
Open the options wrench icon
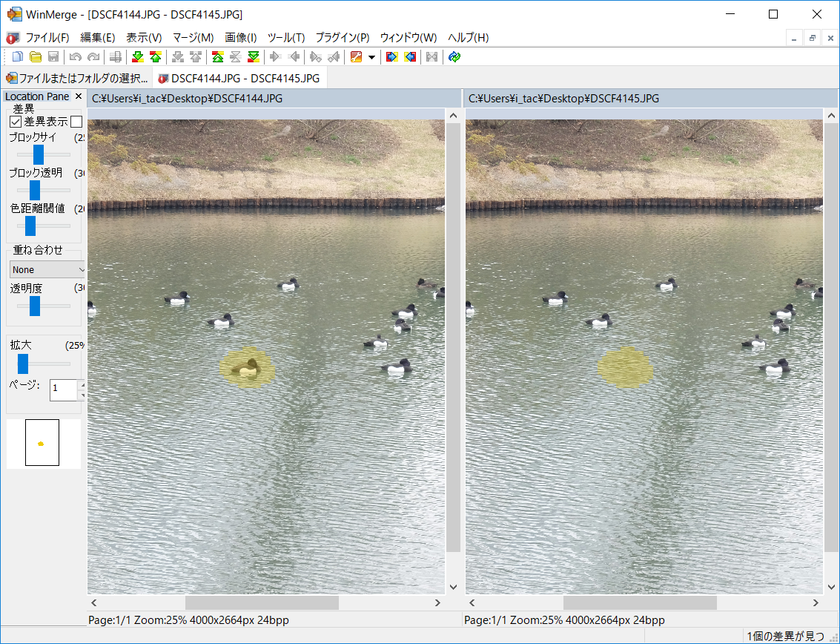[x=356, y=57]
